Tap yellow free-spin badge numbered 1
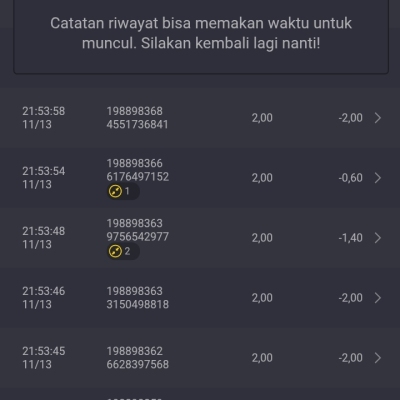The height and width of the screenshot is (400, 400). (x=123, y=191)
